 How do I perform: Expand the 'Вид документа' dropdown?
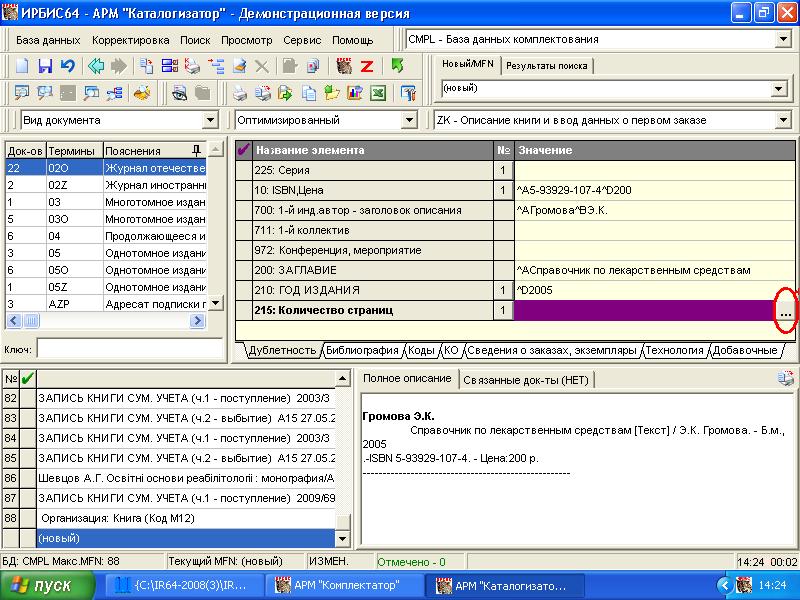coord(210,121)
